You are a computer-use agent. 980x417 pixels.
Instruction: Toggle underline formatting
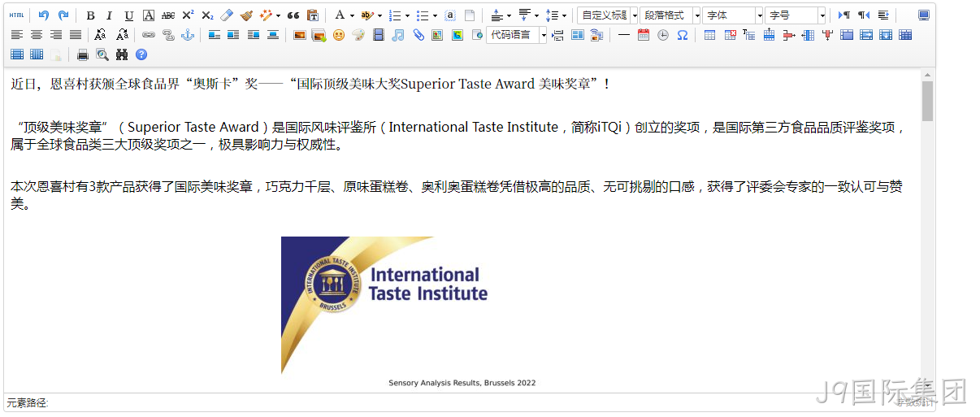pos(129,15)
